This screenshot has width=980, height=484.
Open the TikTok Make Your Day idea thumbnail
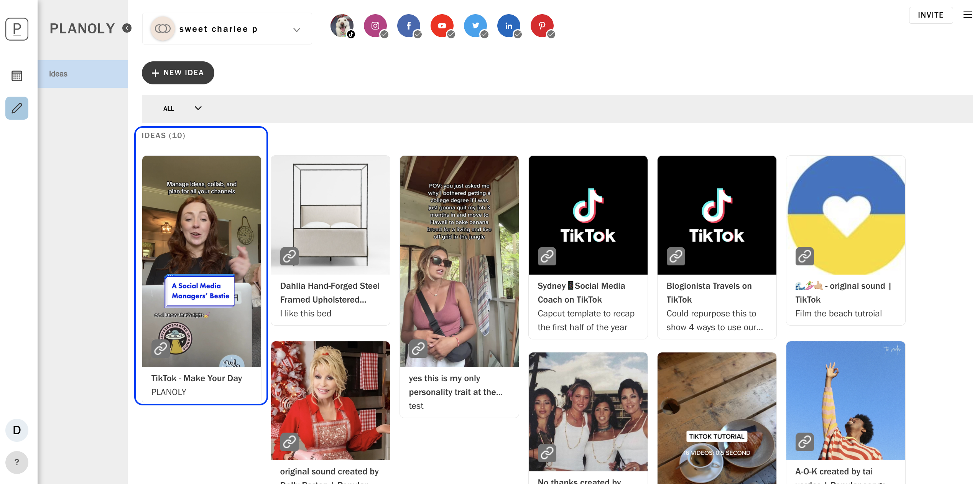pyautogui.click(x=202, y=261)
